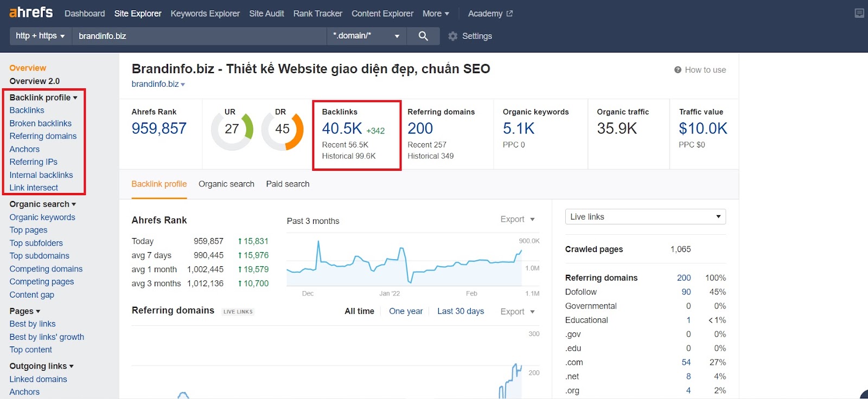Open Export dropdown for Ahrefs Rank chart
The width and height of the screenshot is (868, 399).
point(518,219)
